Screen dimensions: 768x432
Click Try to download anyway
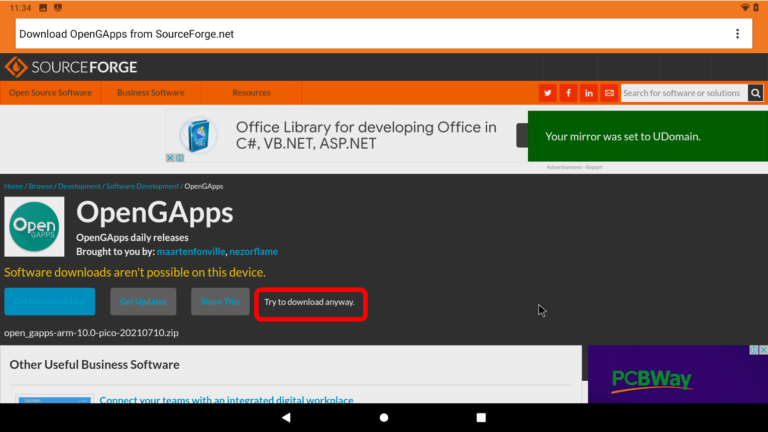point(309,302)
